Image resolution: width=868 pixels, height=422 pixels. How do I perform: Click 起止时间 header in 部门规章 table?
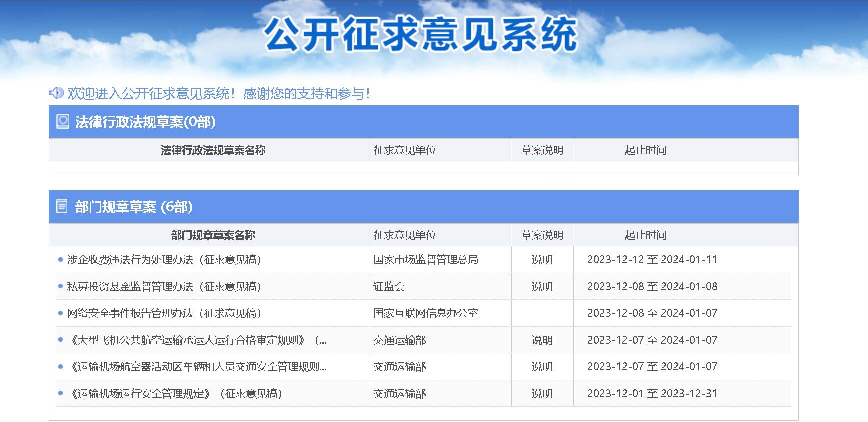pyautogui.click(x=645, y=235)
